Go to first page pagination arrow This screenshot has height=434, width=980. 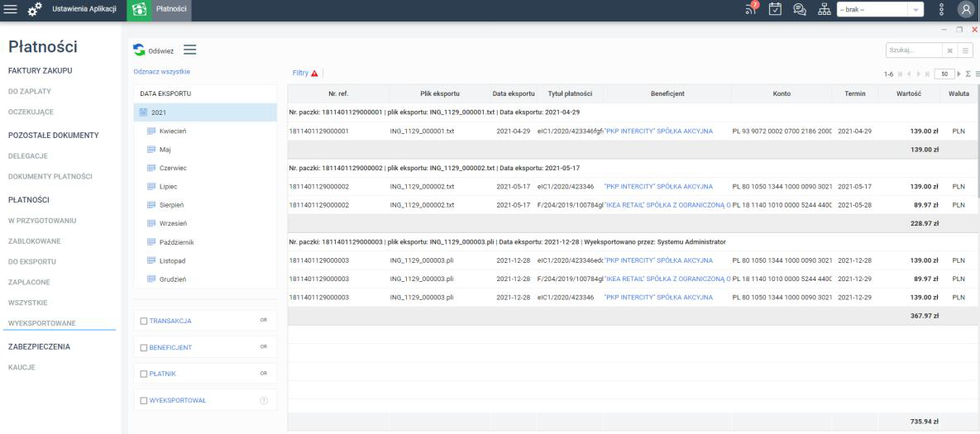(900, 74)
